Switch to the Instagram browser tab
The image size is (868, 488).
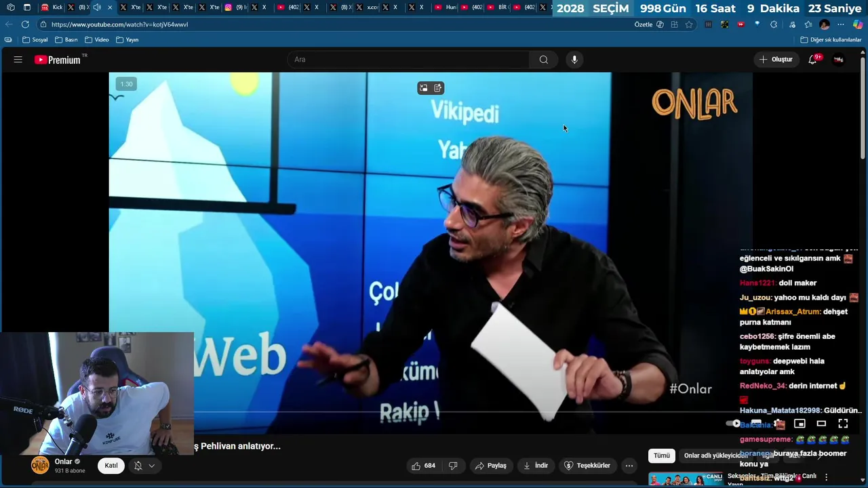pyautogui.click(x=235, y=7)
